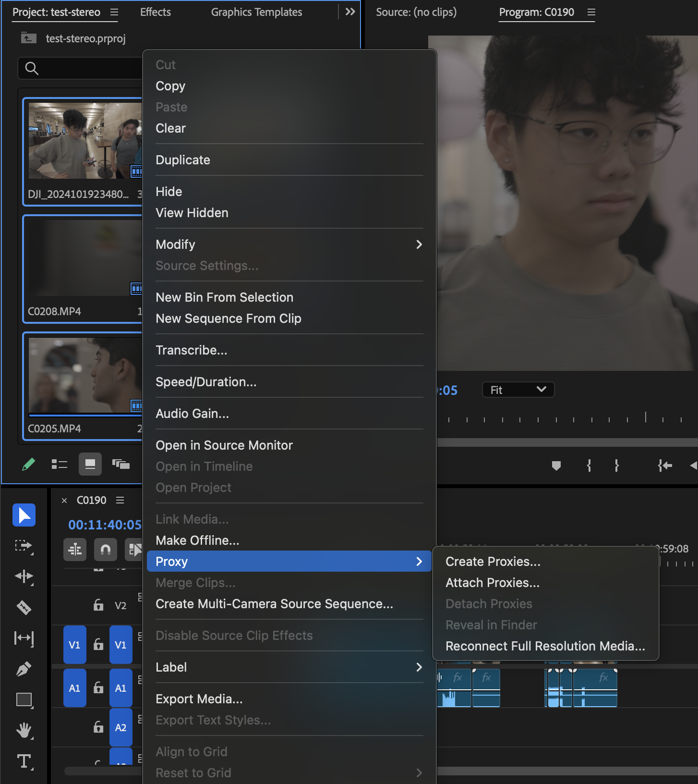This screenshot has height=784, width=698.
Task: Select the Pen tool in toolbar
Action: 24,669
